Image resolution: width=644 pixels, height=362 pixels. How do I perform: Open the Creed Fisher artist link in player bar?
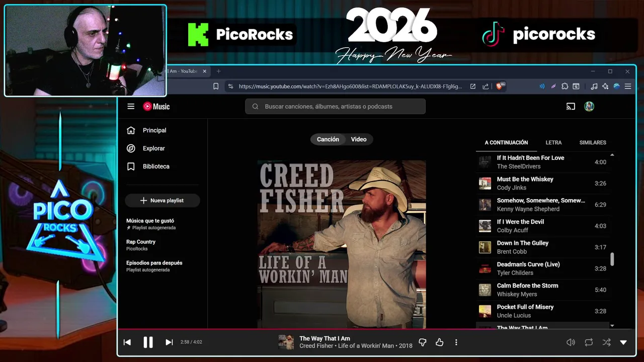[316, 346]
